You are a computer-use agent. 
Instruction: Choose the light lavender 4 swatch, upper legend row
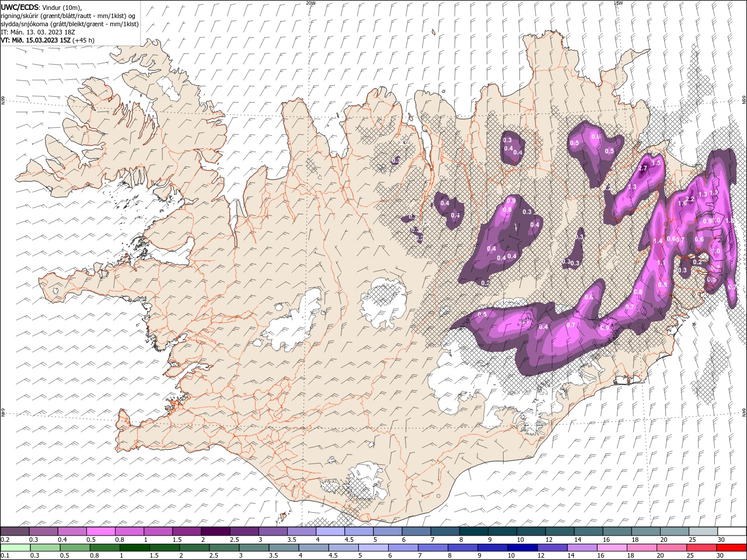pos(330,531)
